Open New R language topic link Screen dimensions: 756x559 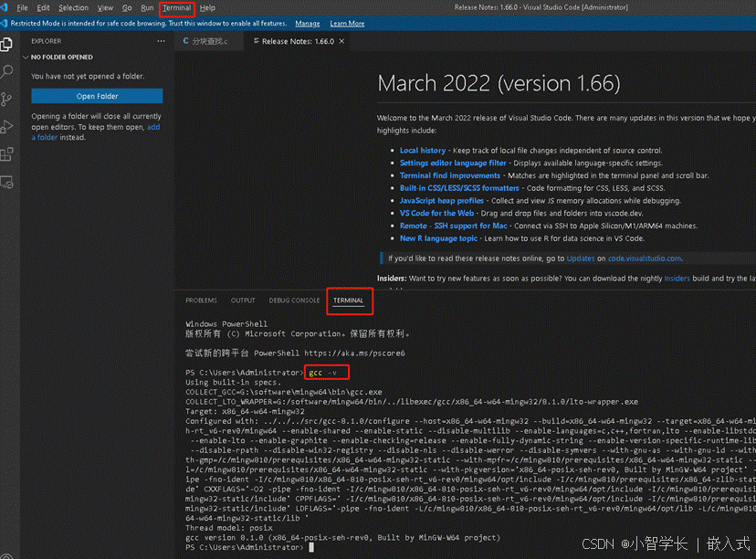pos(438,238)
